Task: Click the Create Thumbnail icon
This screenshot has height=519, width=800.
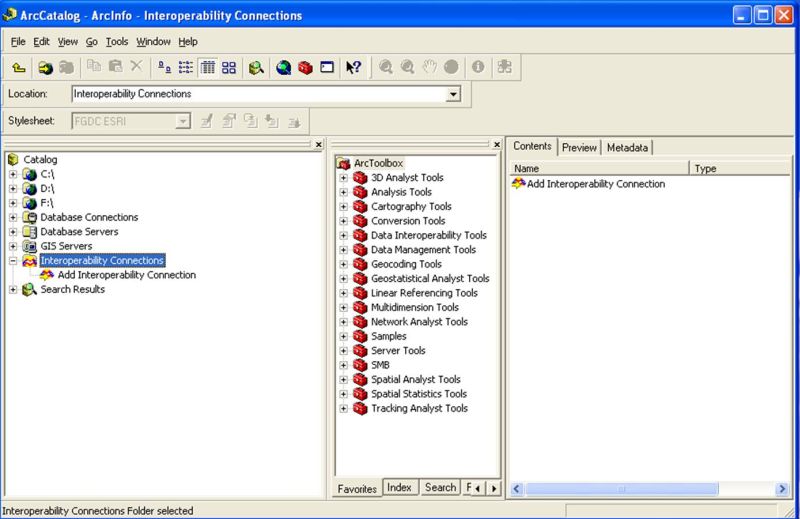Action: pyautogui.click(x=505, y=67)
